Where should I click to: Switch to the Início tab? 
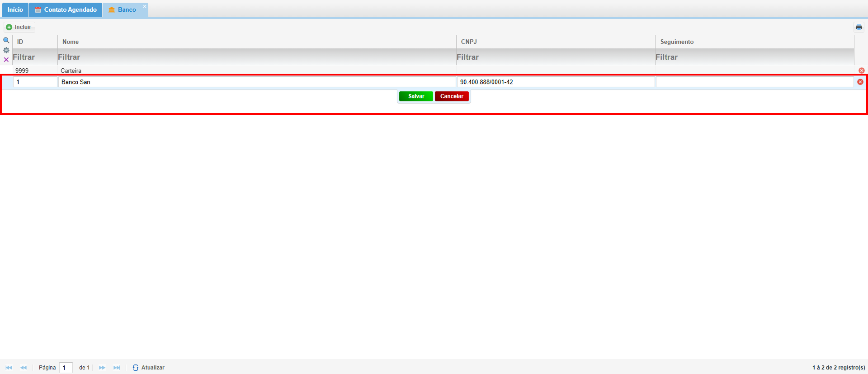coord(15,9)
